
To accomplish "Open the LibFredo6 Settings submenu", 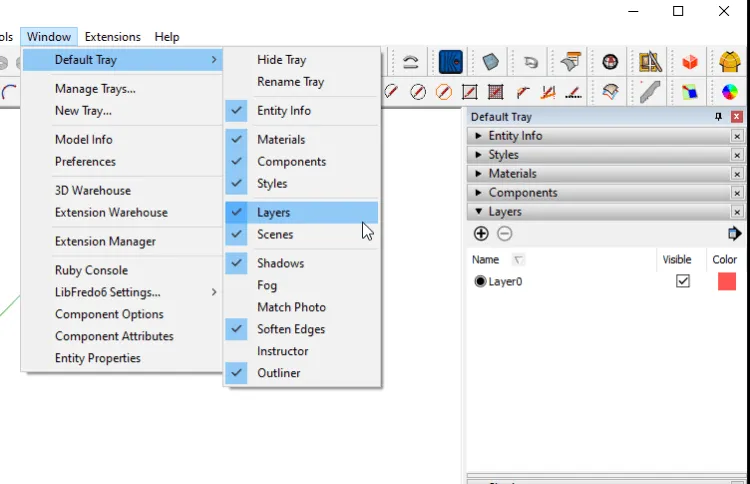I will 122,292.
